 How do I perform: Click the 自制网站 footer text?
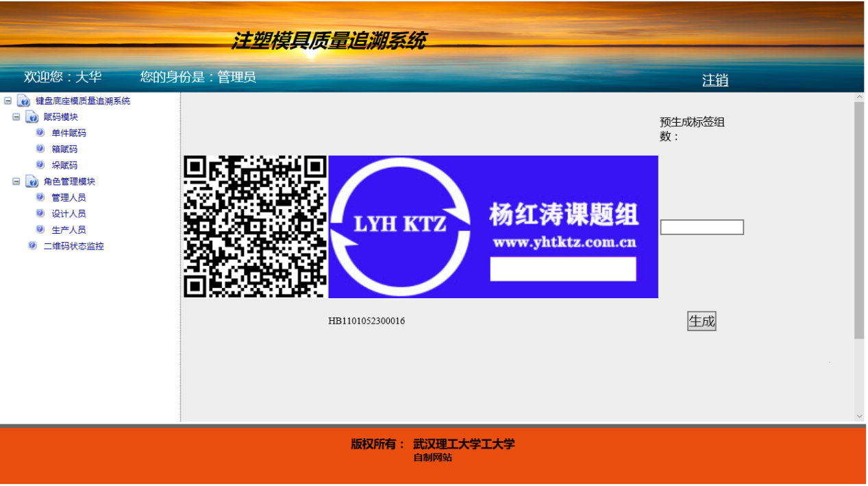tap(432, 458)
